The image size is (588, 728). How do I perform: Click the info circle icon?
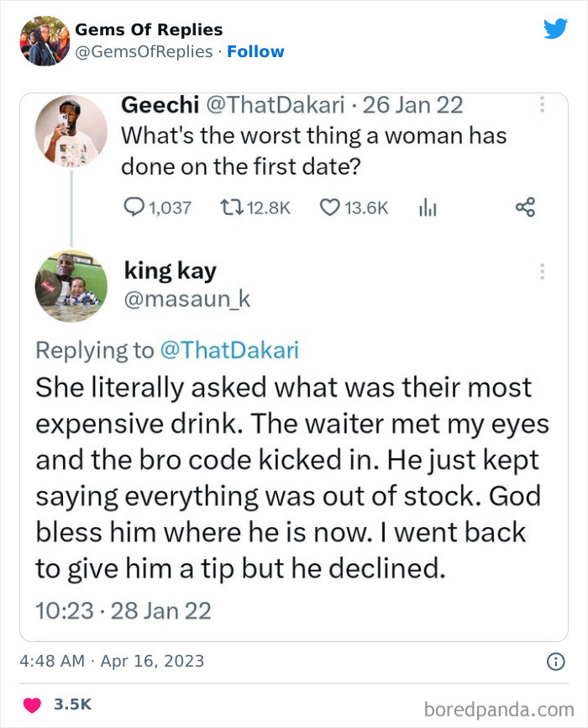(555, 662)
